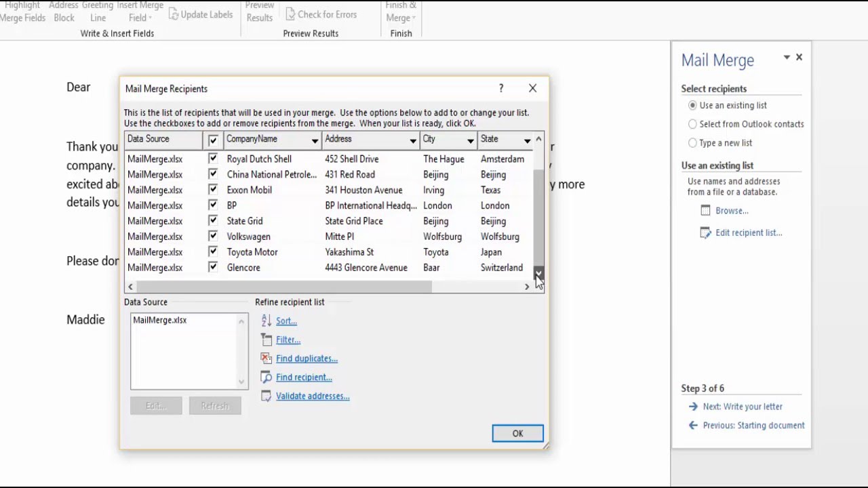Click the Browse file icon in Mail Merge pane
The height and width of the screenshot is (488, 868).
(705, 211)
